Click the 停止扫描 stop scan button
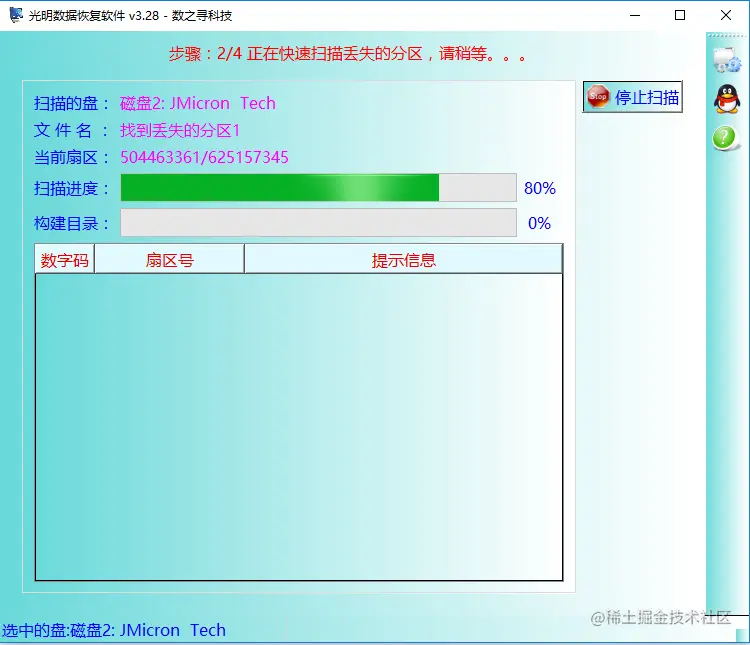Screen dimensions: 750x645 [632, 97]
